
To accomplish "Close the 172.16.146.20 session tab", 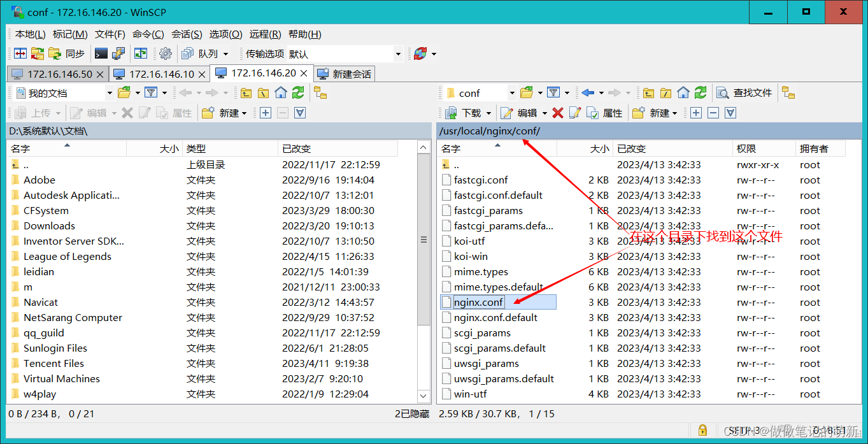I will pos(304,73).
